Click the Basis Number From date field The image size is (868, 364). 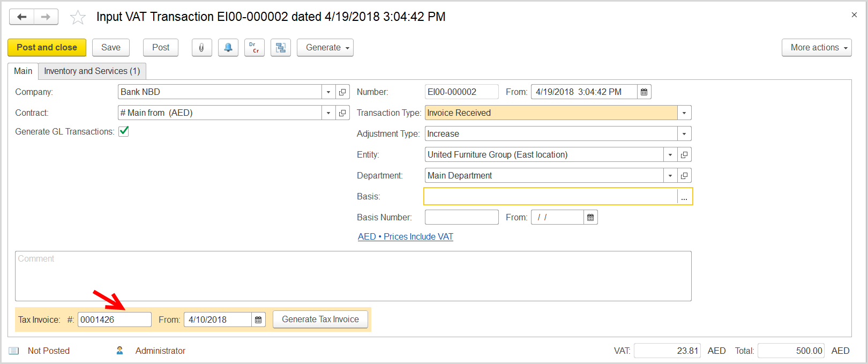point(557,217)
